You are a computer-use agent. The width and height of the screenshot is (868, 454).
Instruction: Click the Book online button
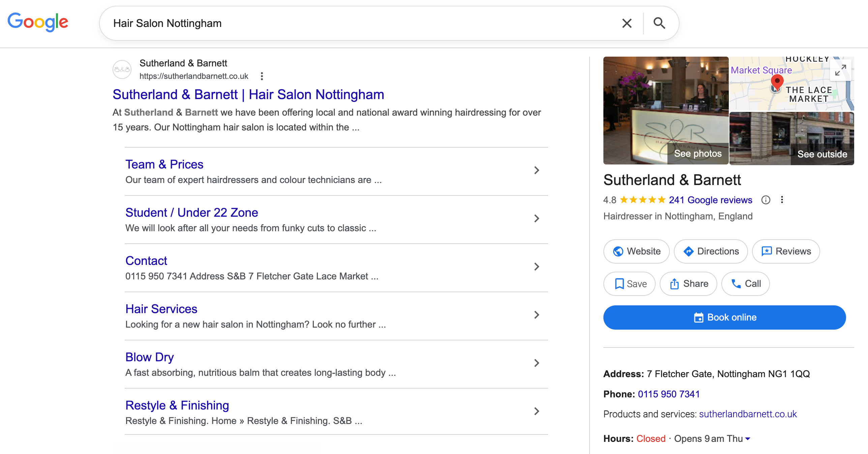coord(724,317)
